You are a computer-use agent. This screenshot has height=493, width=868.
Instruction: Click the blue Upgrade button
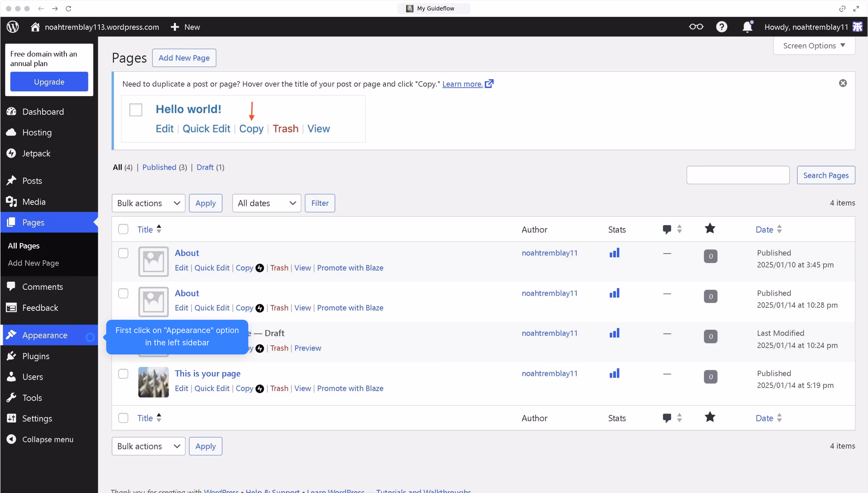coord(49,82)
